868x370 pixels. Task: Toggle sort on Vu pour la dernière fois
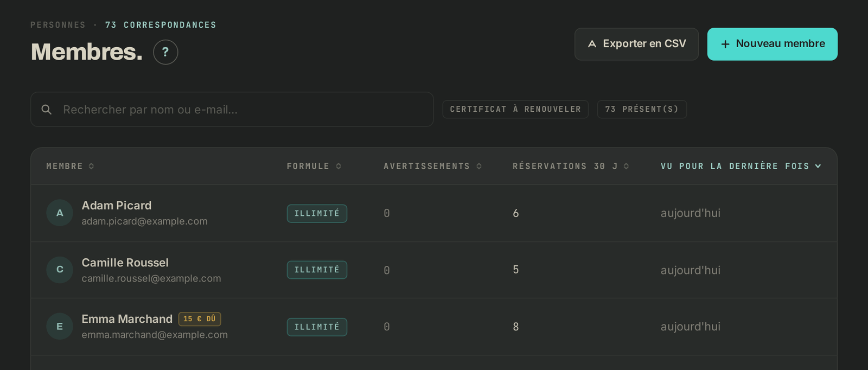(741, 166)
